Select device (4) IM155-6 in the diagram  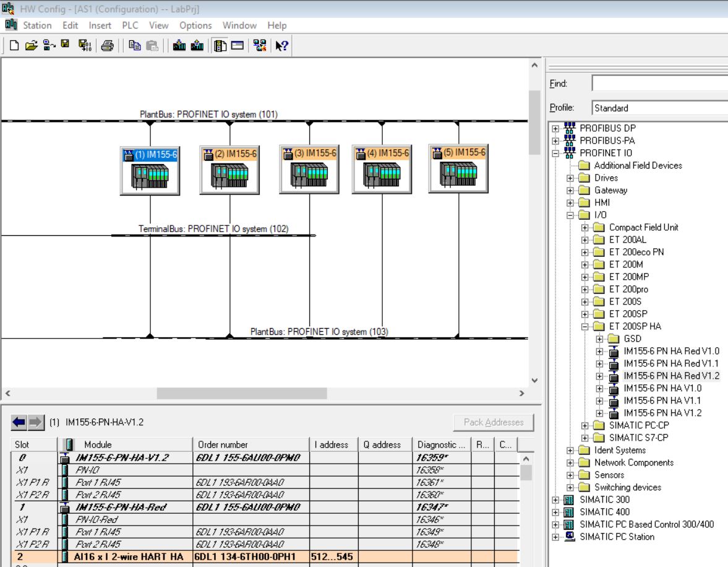tap(382, 169)
